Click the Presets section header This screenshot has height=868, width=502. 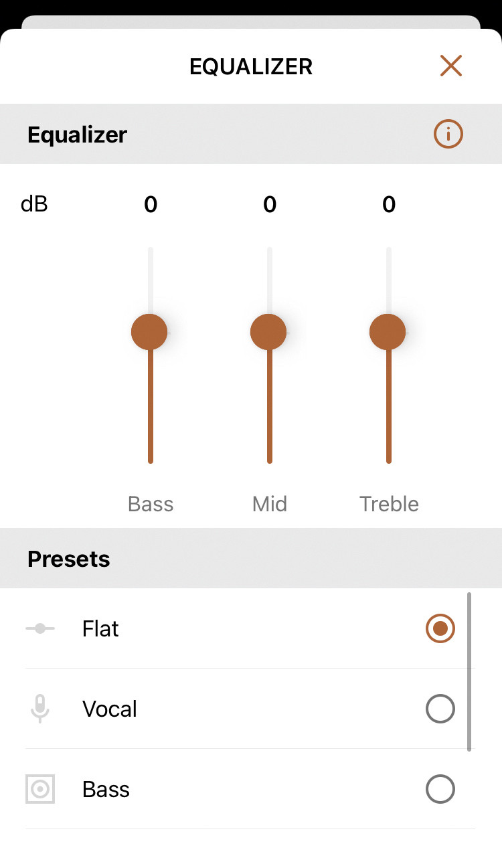tap(69, 559)
